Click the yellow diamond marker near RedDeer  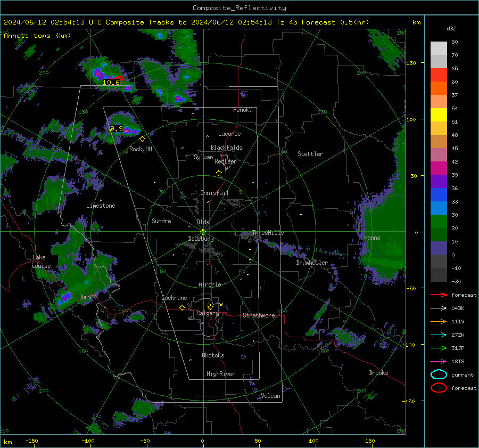click(219, 173)
